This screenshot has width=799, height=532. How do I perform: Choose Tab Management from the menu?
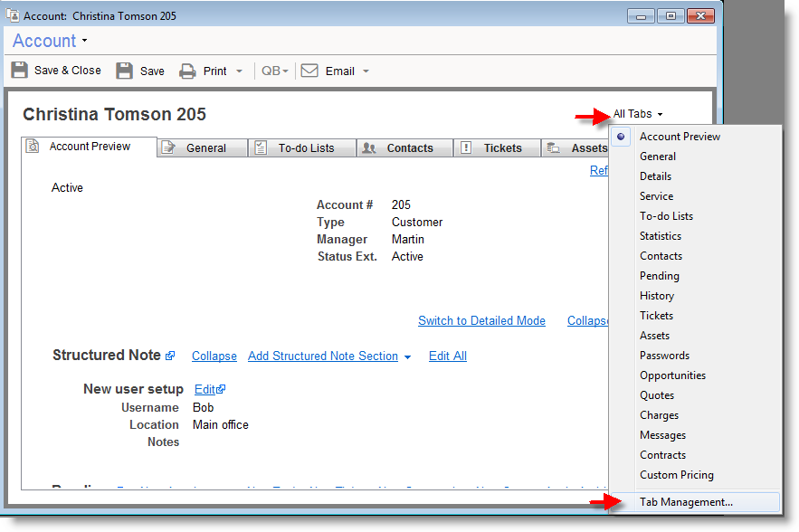(x=686, y=501)
